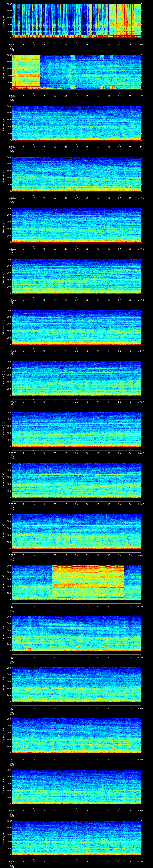Screen dimensions: 153x868
Task: Click the Frequency (Hz) label of the 18:29:00 panel
Action: tap(3, 22)
